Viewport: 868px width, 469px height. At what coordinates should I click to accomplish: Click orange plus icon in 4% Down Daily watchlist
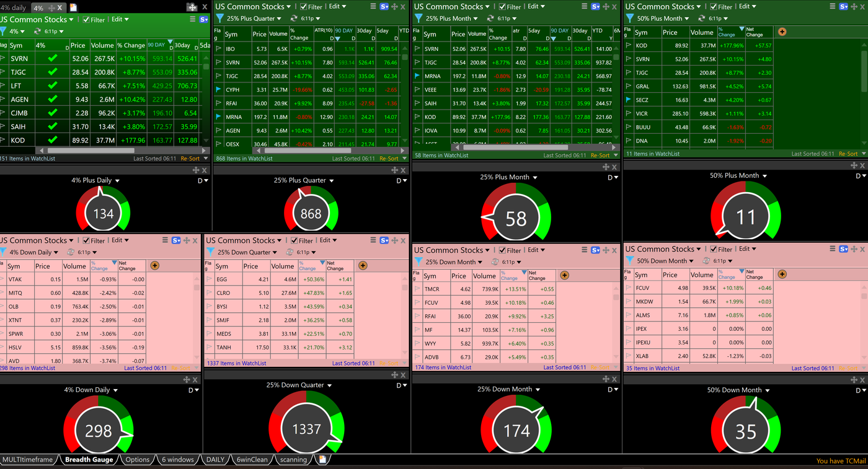click(155, 266)
